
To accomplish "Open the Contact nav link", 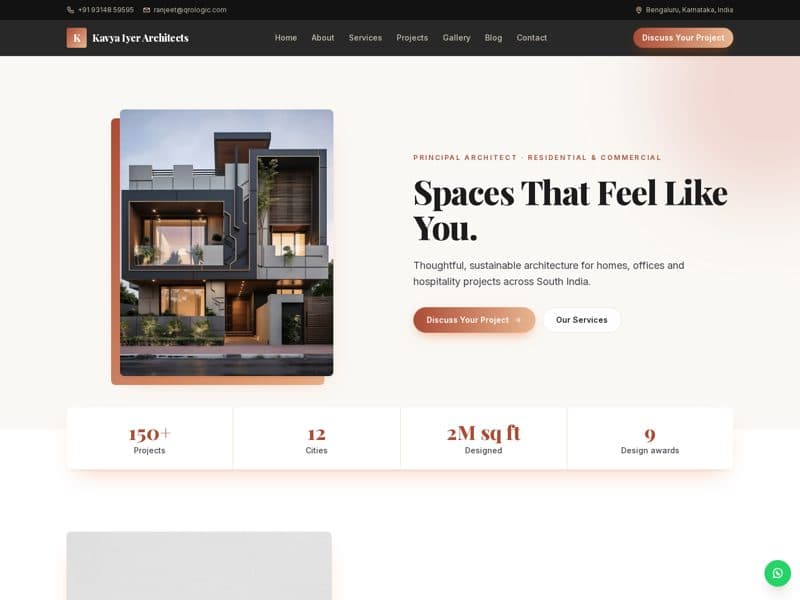I will (x=532, y=38).
